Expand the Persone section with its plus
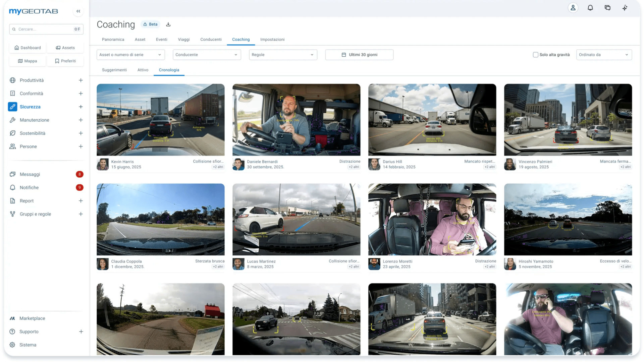Screen dimensions: 644x362 [80, 146]
